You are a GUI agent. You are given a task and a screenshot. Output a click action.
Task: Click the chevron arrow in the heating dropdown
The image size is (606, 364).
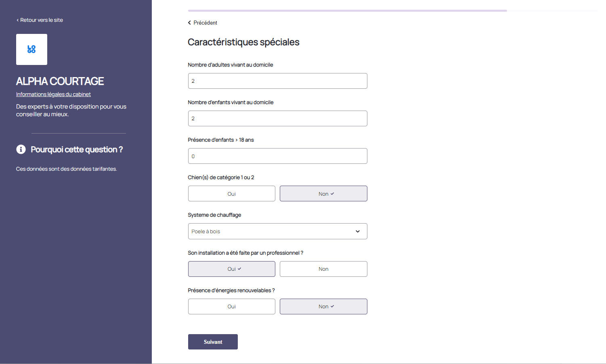357,231
